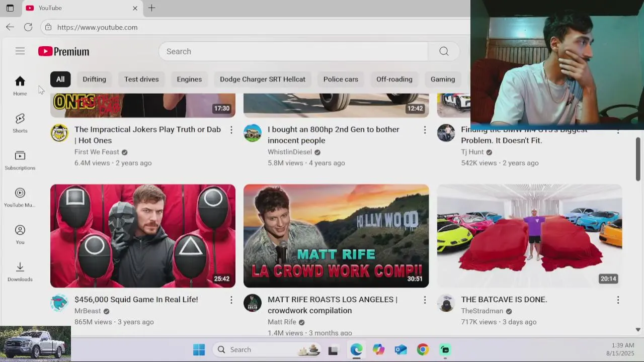
Task: Click the site info lock icon
Action: (x=48, y=27)
